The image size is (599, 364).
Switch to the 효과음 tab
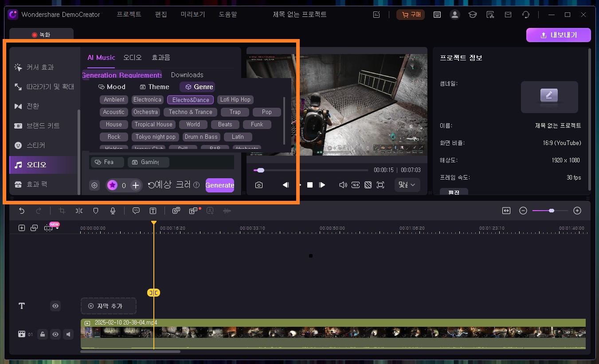pyautogui.click(x=161, y=57)
